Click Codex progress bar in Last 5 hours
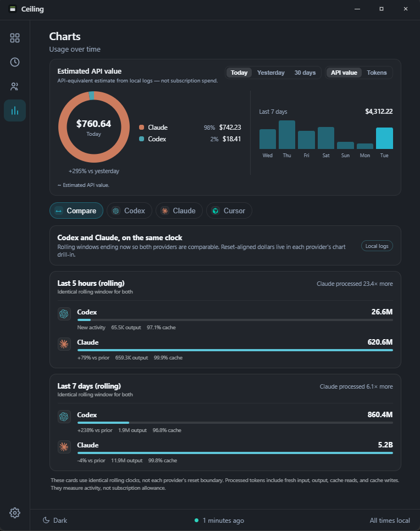The image size is (420, 531). pyautogui.click(x=235, y=320)
